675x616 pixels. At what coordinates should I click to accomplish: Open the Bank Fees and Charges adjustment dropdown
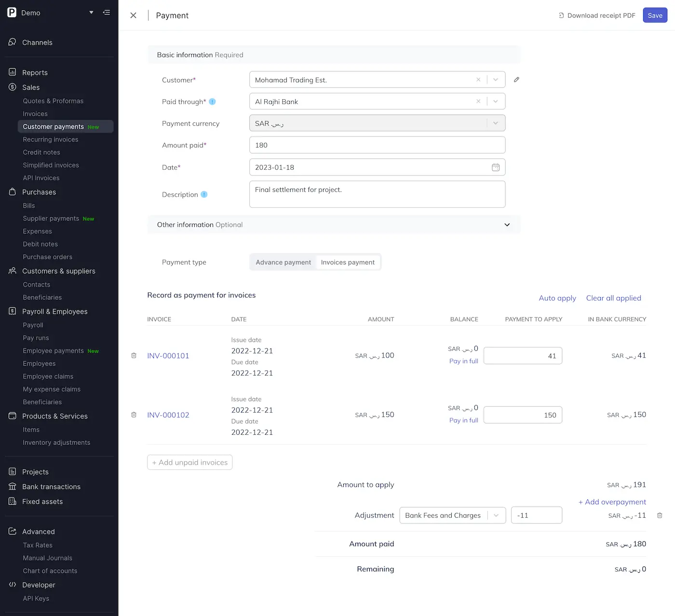[x=496, y=515]
